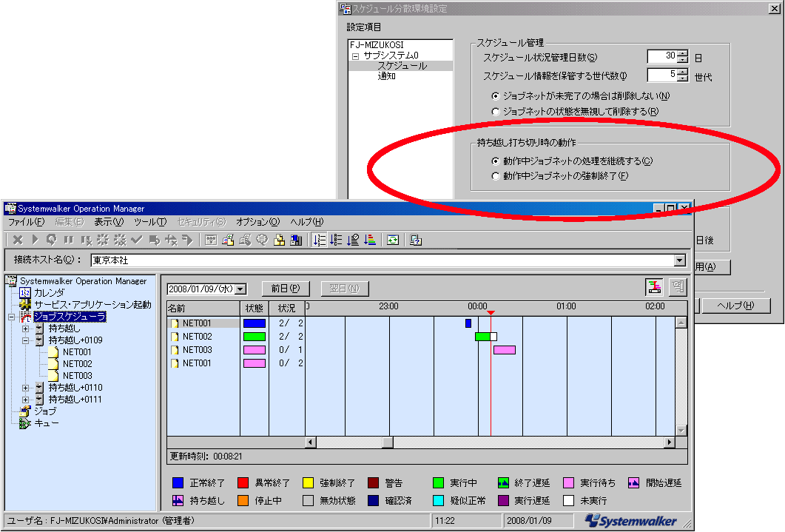Click the blue status swatch of NET001
785x532 pixels.
255,323
